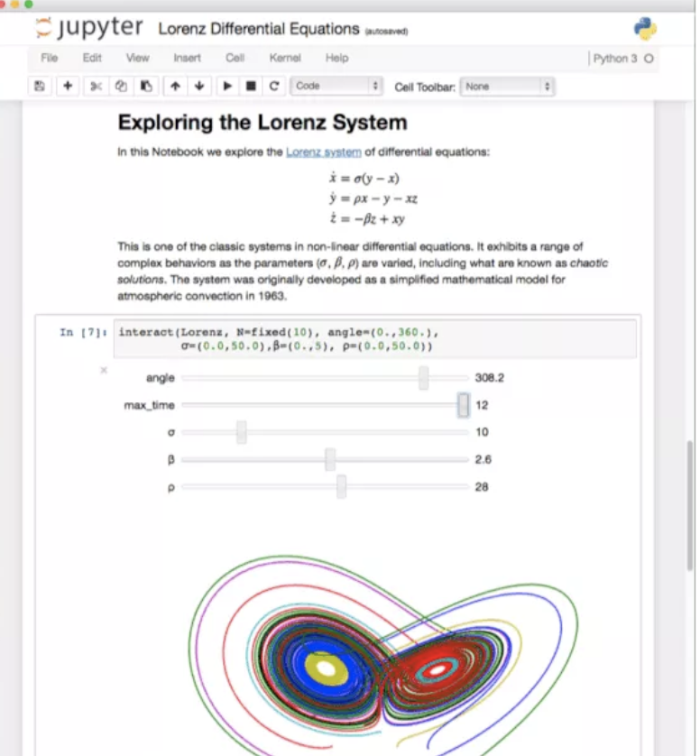Close the widget output using the x icon
The width and height of the screenshot is (700, 756).
pyautogui.click(x=104, y=370)
